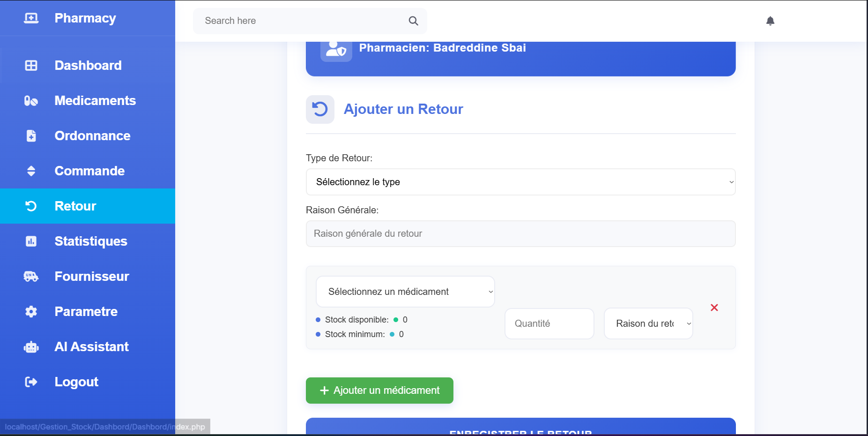The height and width of the screenshot is (436, 868).
Task: Click into the Quantité input field
Action: pos(549,323)
